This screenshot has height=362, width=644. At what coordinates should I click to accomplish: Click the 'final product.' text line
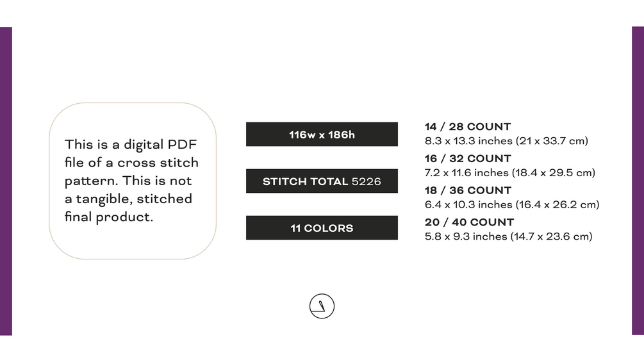pyautogui.click(x=109, y=217)
